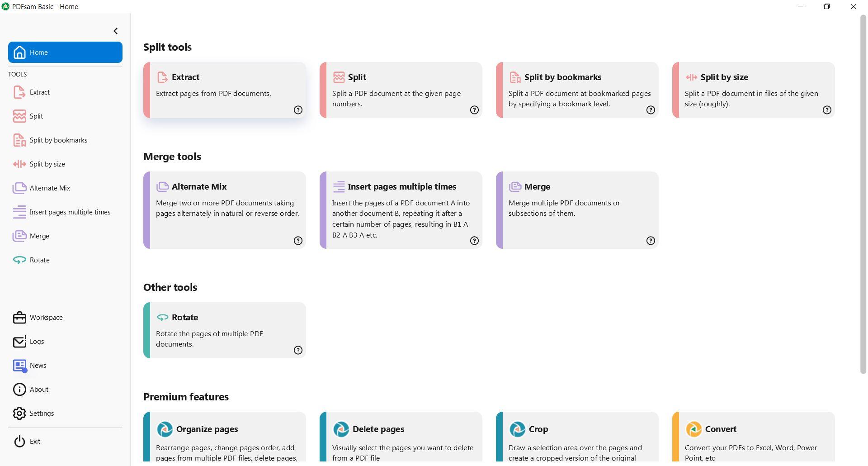Open the Split tool card
The height and width of the screenshot is (466, 868).
click(401, 90)
